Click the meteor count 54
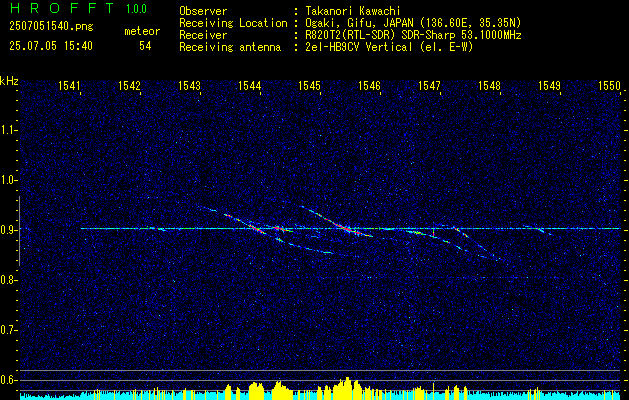629x400 pixels. (x=145, y=46)
